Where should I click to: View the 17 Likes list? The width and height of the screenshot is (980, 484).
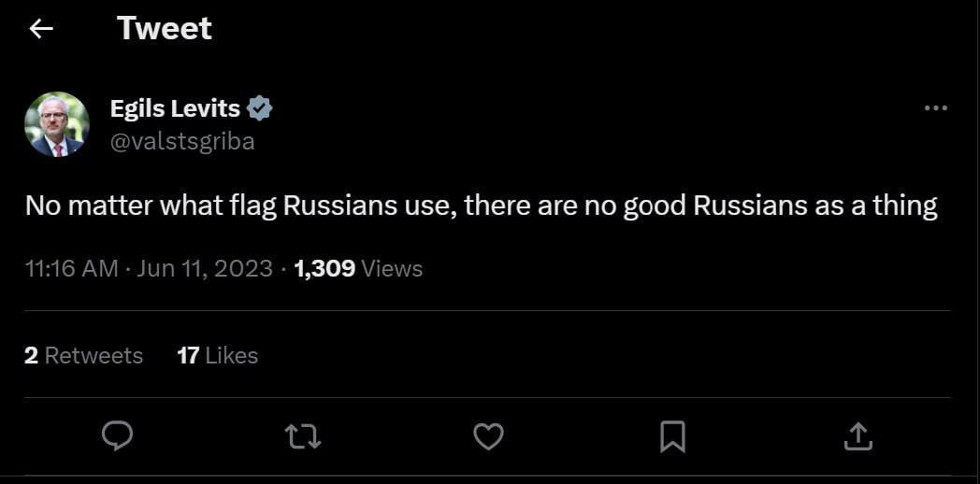217,355
